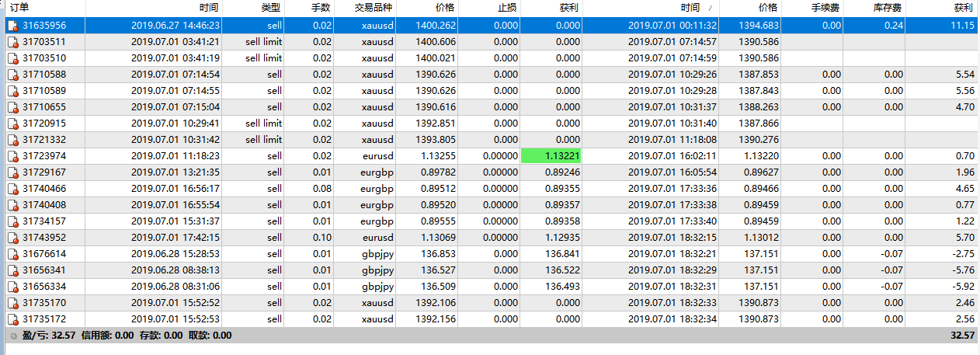Click the price 1400.021 cell
Viewport: 980px width, 355px height.
pos(437,58)
